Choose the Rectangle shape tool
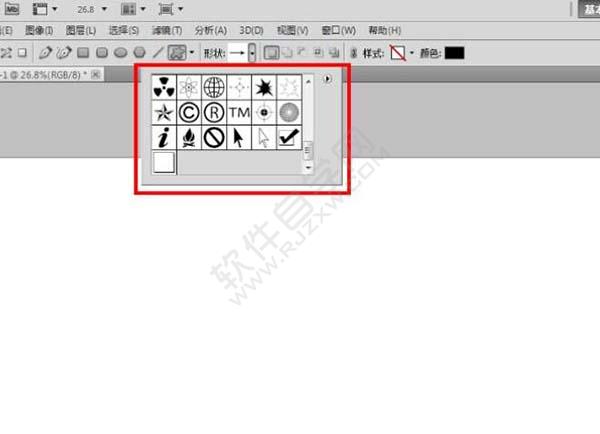 pos(83,53)
